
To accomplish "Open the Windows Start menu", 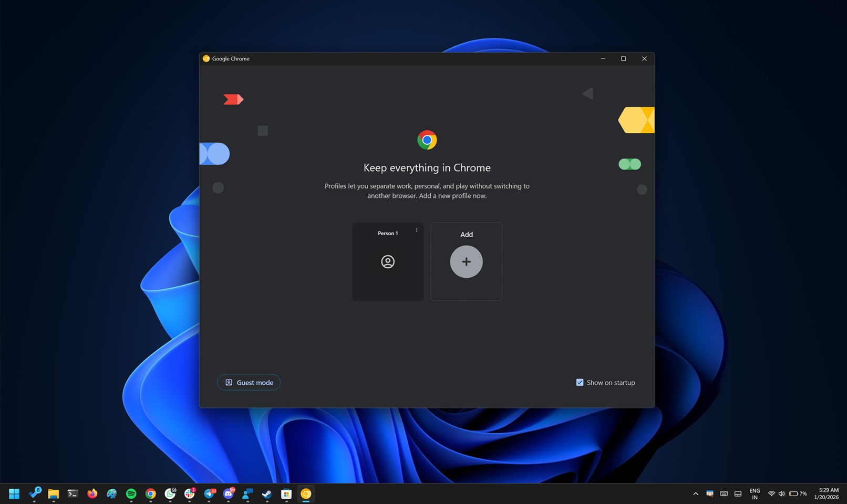I will 14,493.
